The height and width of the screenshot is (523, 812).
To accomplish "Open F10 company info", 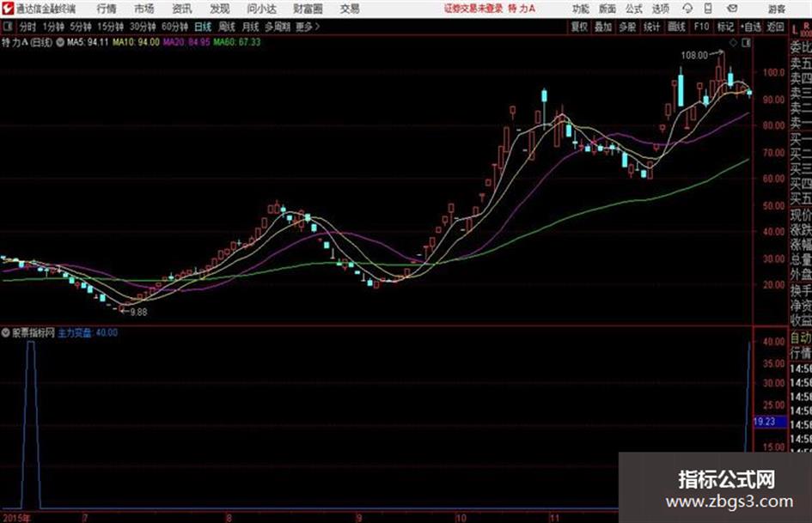I will click(x=701, y=27).
